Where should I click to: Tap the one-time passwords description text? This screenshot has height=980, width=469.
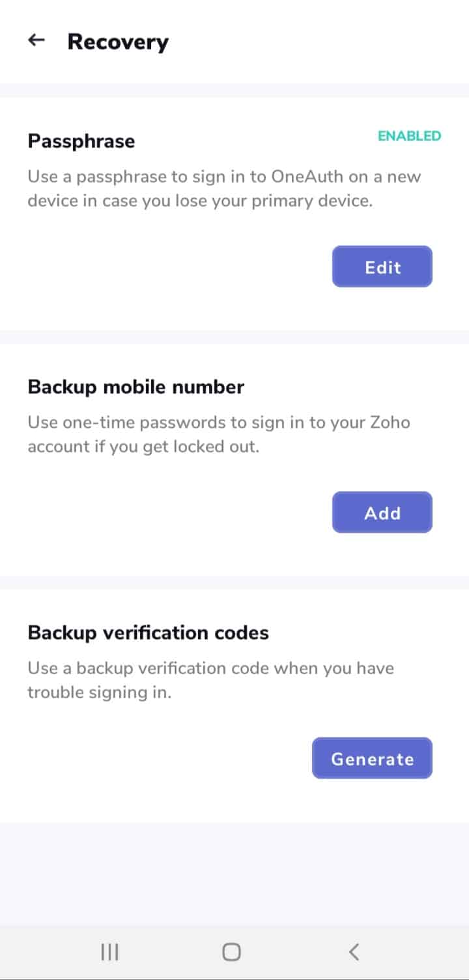click(218, 434)
